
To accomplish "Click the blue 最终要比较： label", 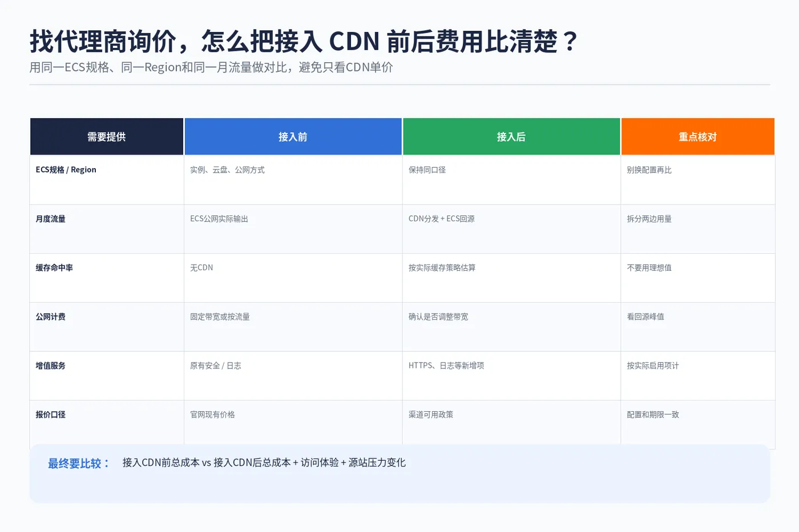I will click(79, 464).
